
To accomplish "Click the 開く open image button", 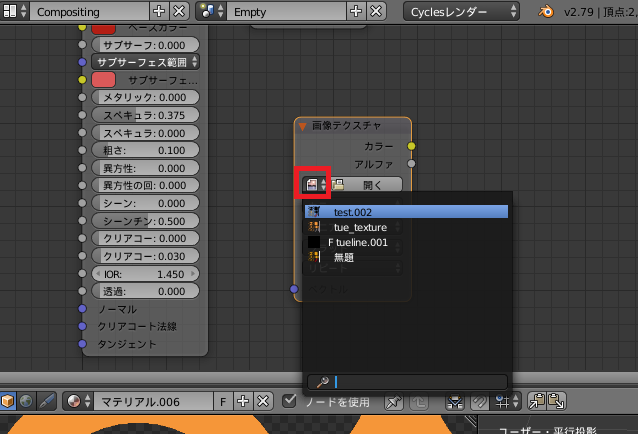I will click(366, 185).
